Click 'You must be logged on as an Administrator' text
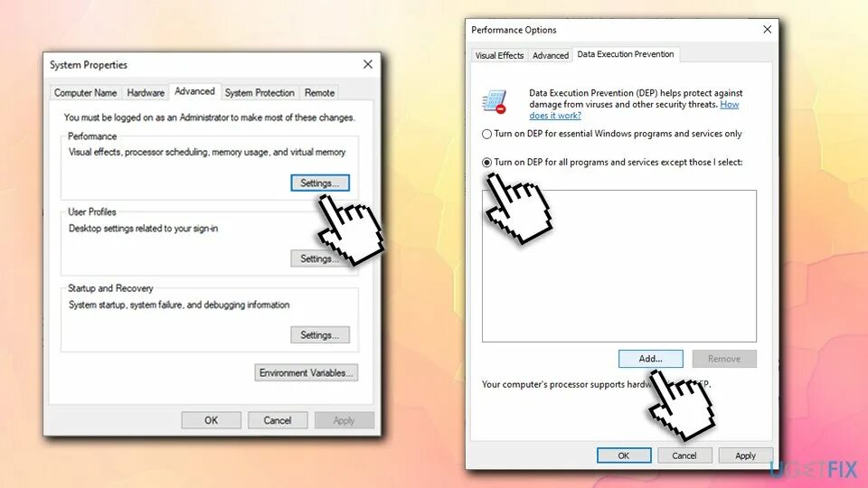 209,117
